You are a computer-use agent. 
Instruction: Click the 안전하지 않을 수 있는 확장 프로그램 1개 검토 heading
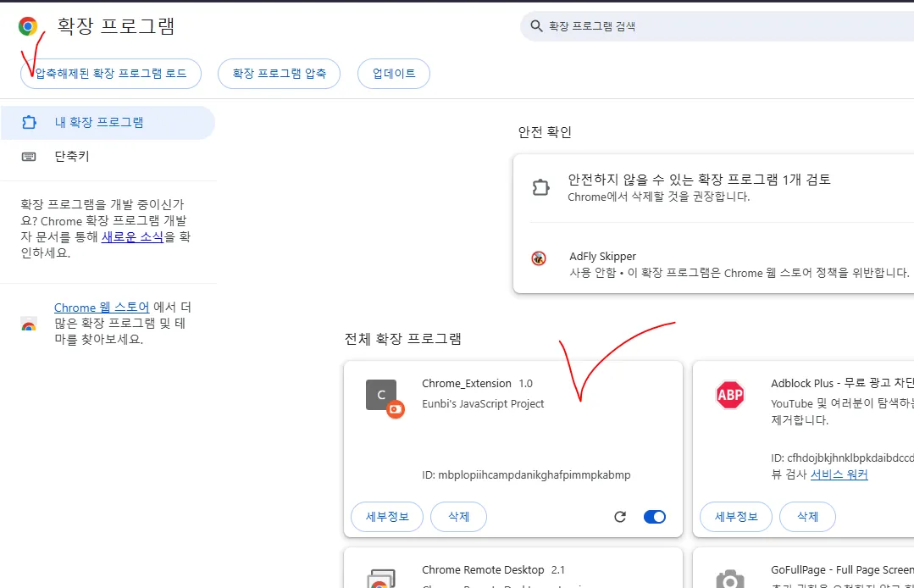(x=700, y=180)
